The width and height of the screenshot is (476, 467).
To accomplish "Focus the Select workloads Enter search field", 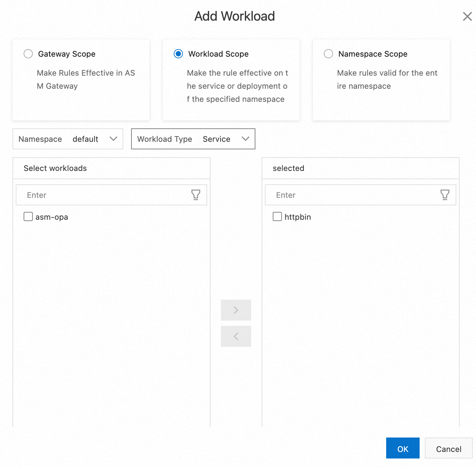I will pos(111,195).
